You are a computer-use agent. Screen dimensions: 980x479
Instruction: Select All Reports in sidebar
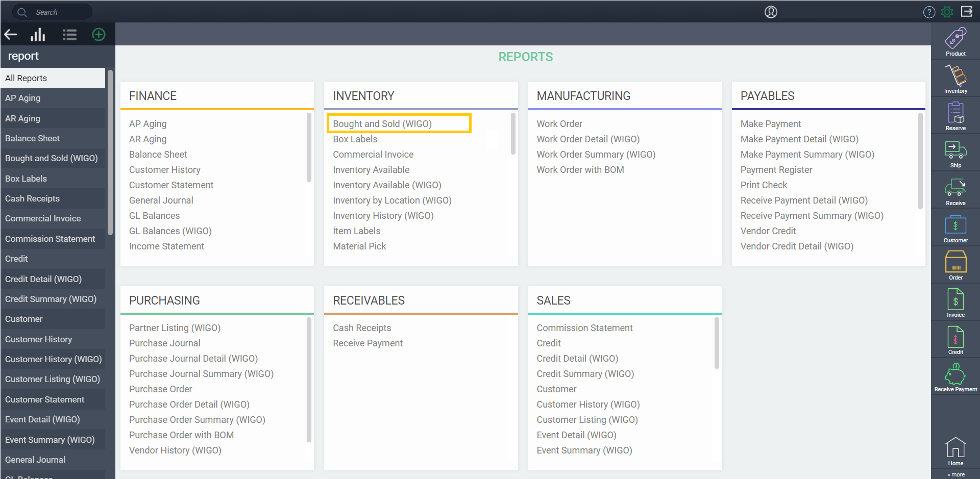[53, 78]
